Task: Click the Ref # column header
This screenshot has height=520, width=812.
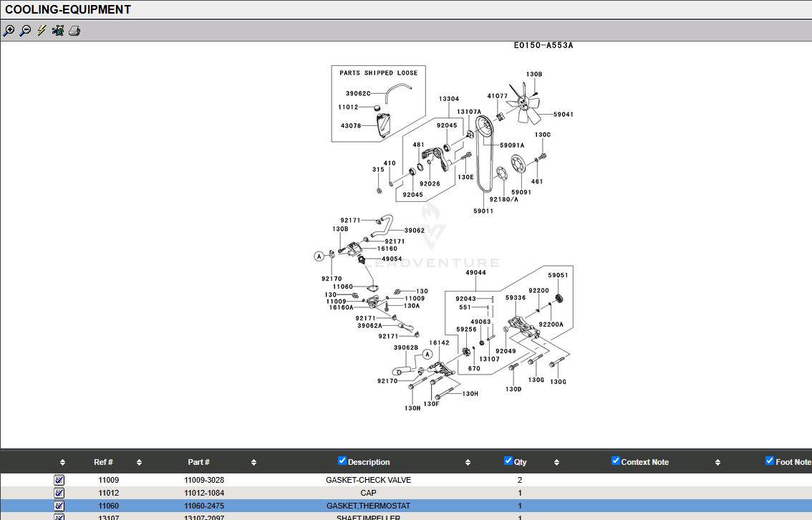Action: [x=103, y=462]
